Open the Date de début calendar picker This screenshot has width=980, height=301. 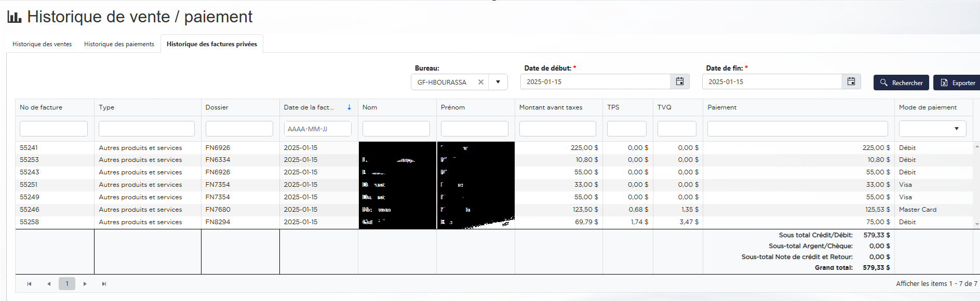coord(679,81)
